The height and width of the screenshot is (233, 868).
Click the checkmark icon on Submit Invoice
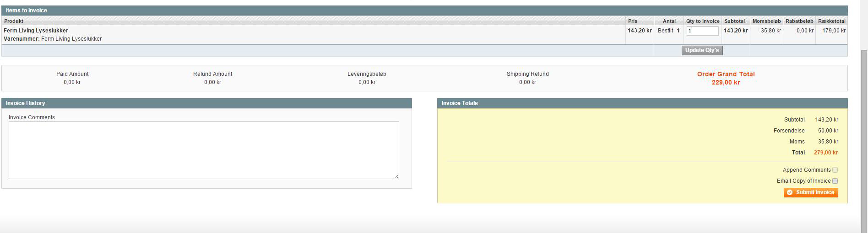click(x=790, y=192)
